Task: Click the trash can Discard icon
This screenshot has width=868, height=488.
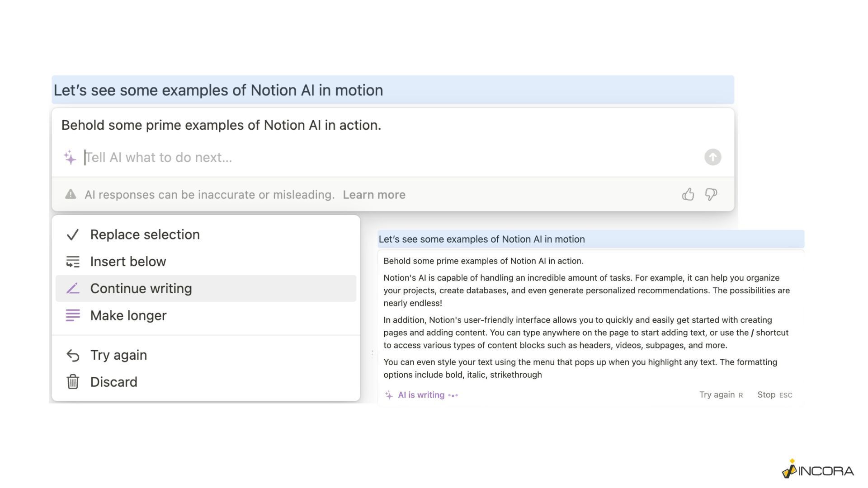Action: pos(73,382)
